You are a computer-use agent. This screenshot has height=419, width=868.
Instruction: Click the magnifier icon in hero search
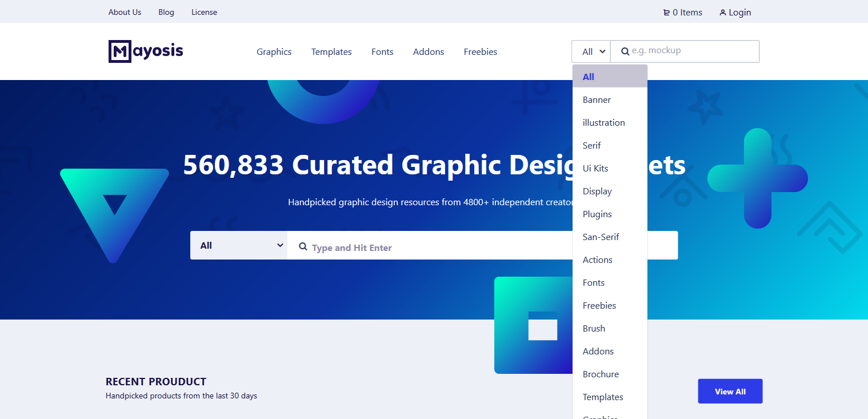coord(303,246)
